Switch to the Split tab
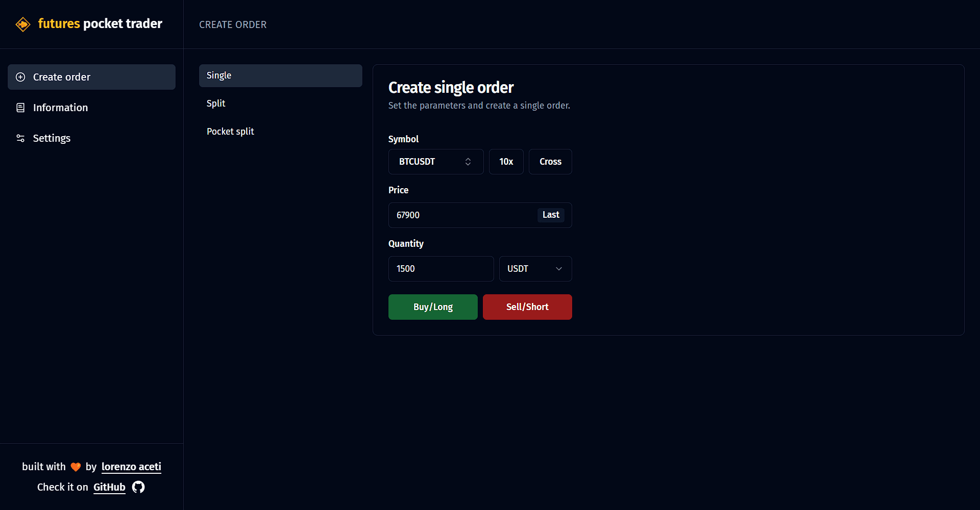Image resolution: width=980 pixels, height=510 pixels. pyautogui.click(x=216, y=103)
